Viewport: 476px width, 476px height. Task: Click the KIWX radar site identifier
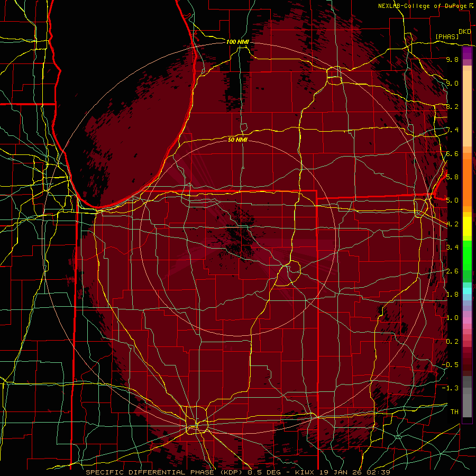(304, 472)
